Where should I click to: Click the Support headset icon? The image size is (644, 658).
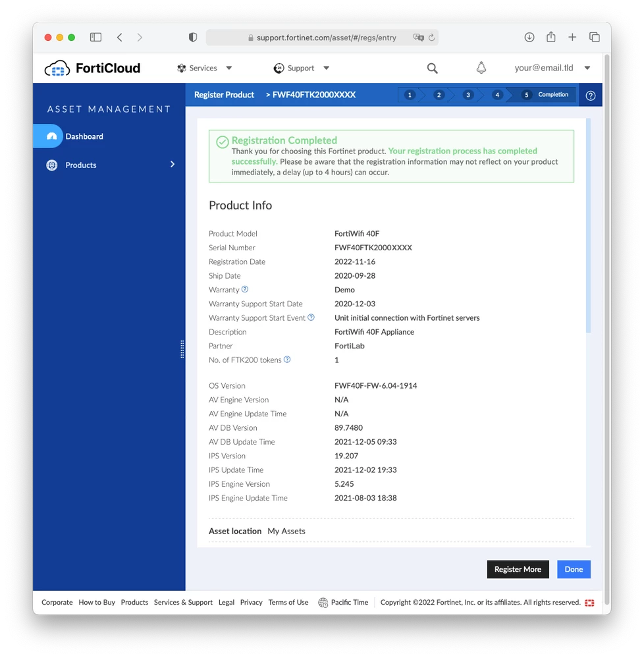click(x=279, y=68)
